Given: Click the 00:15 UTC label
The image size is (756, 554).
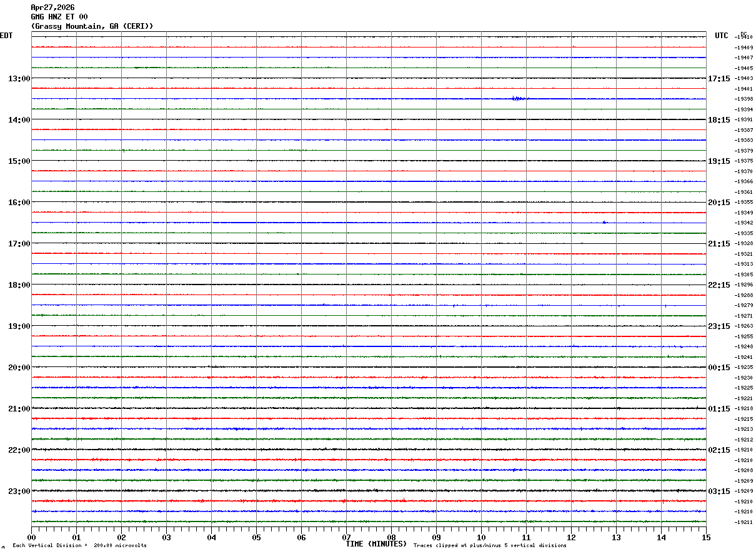Looking at the screenshot, I should [719, 368].
